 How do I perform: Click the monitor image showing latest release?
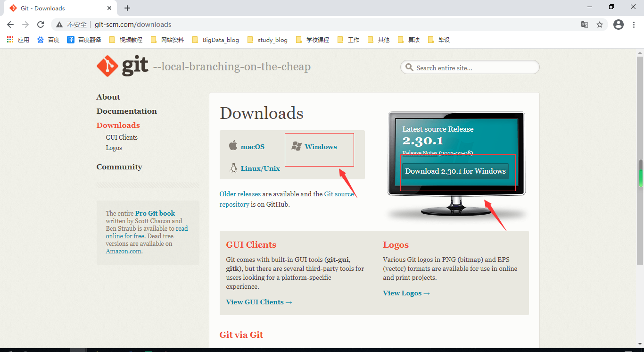[456, 165]
